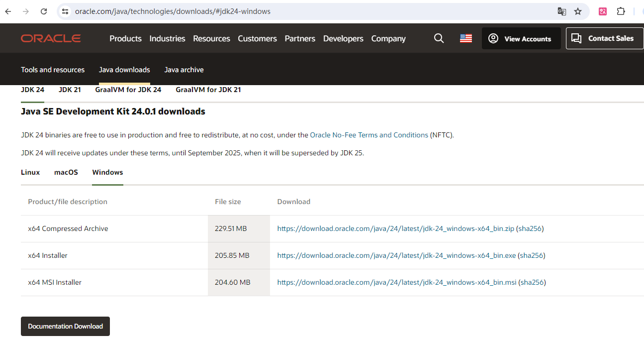
Task: Click the Oracle logo
Action: 50,38
